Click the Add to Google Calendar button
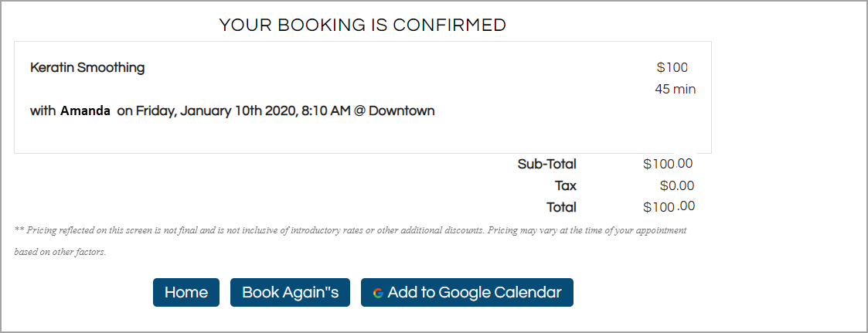The height and width of the screenshot is (333, 868). click(x=467, y=292)
